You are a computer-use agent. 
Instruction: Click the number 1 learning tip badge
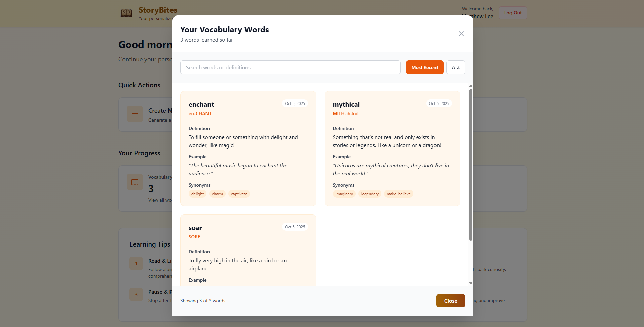point(136,263)
